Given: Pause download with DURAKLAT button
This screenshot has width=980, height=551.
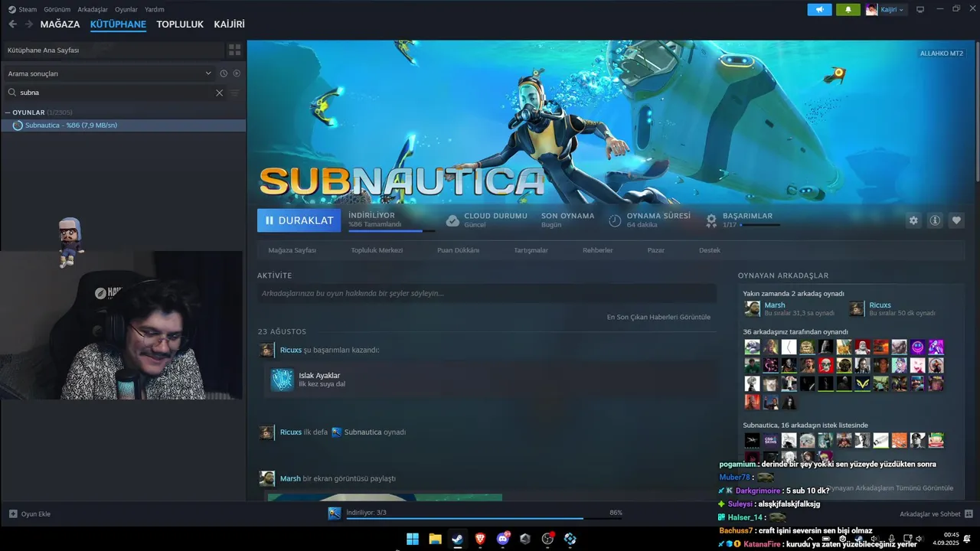Looking at the screenshot, I should 299,220.
